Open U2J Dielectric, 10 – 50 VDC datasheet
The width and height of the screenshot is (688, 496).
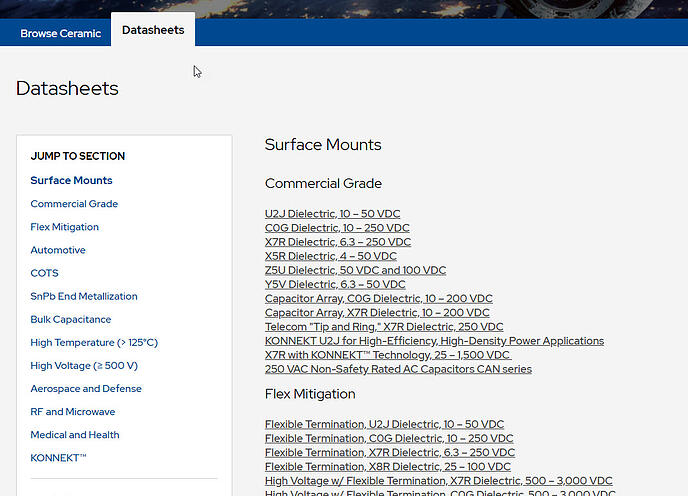[x=332, y=214]
